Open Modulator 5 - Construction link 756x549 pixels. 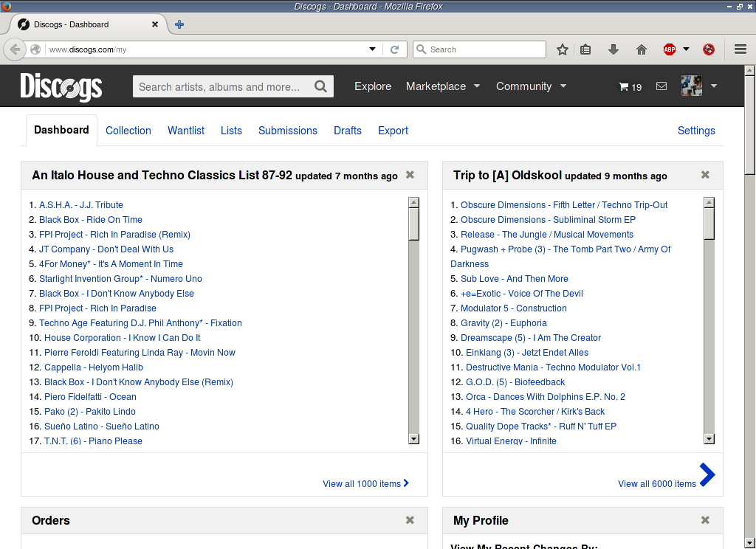514,308
